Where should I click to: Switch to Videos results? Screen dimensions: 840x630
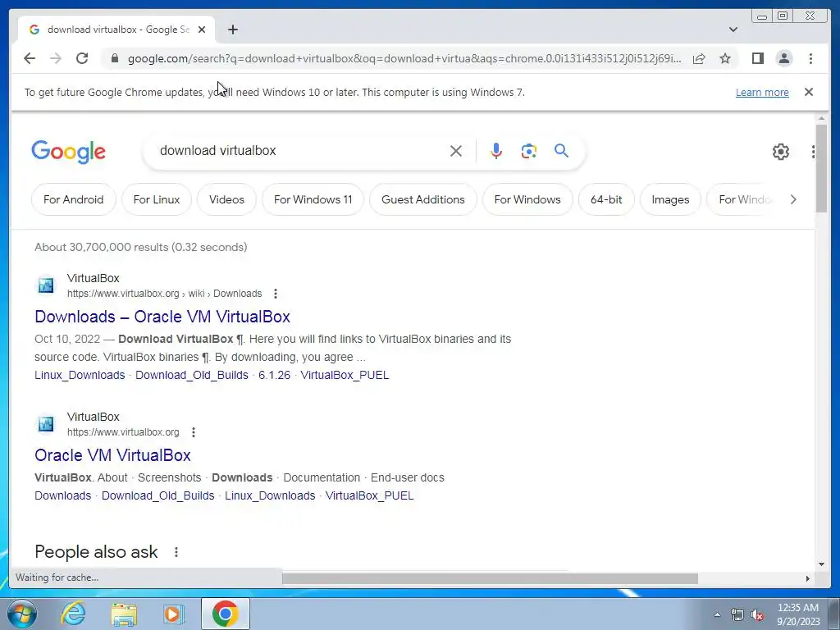[x=226, y=199]
